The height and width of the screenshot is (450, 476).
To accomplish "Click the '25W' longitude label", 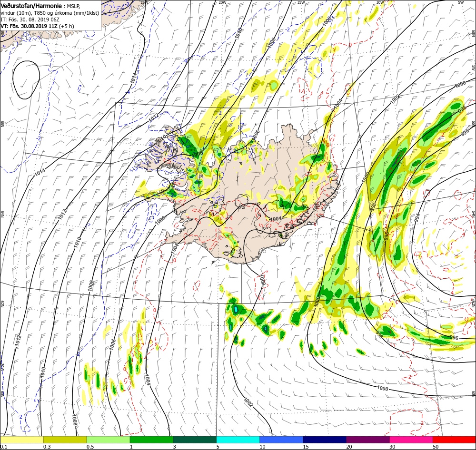I will pos(145,2).
